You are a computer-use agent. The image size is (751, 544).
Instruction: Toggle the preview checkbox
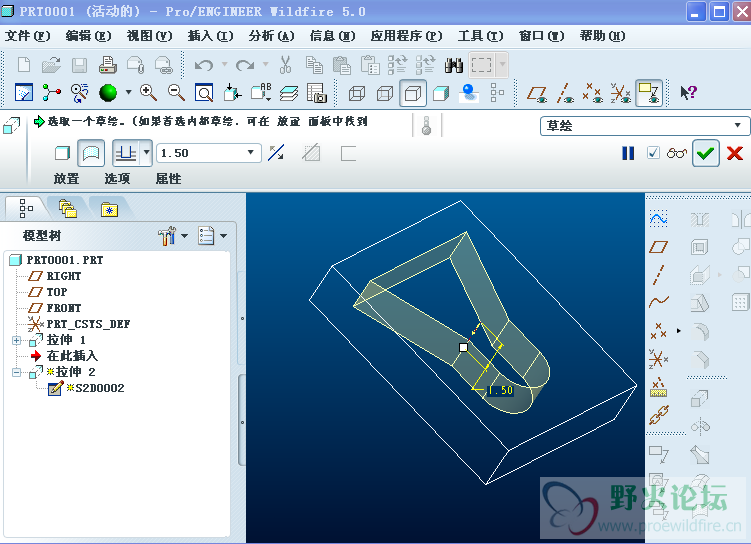(x=653, y=153)
